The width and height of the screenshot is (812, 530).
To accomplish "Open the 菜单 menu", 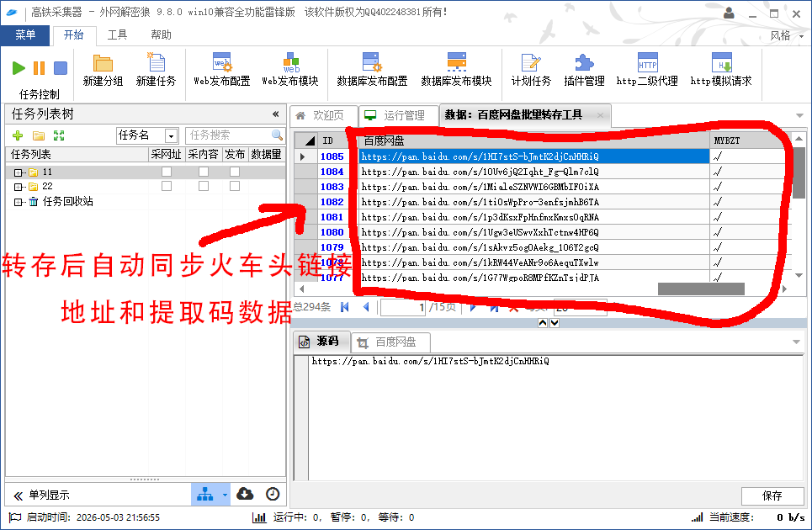I will point(25,34).
